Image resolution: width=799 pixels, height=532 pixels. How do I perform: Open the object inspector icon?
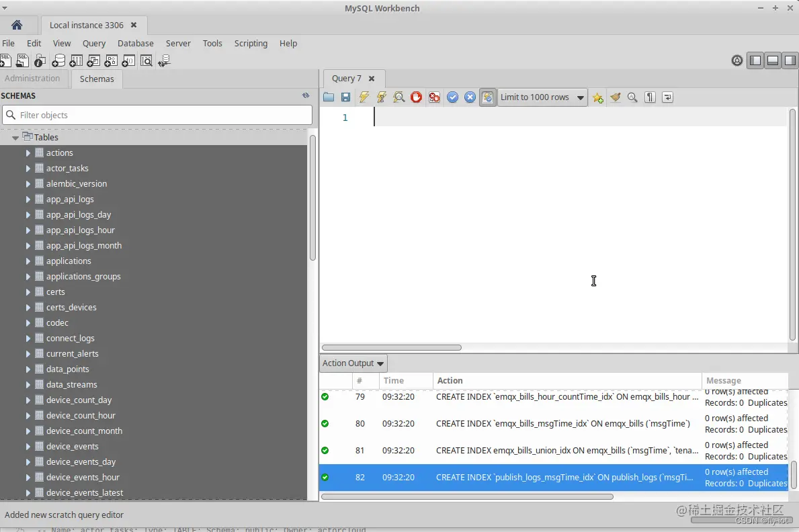pos(40,60)
